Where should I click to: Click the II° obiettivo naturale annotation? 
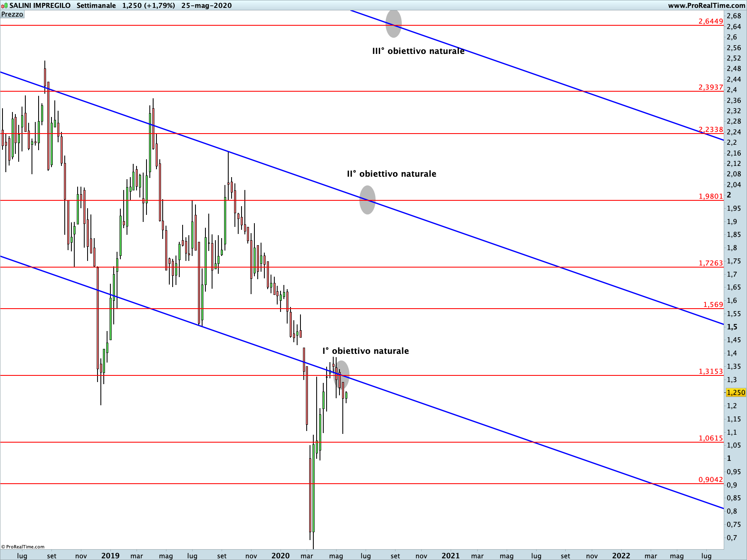(x=391, y=174)
